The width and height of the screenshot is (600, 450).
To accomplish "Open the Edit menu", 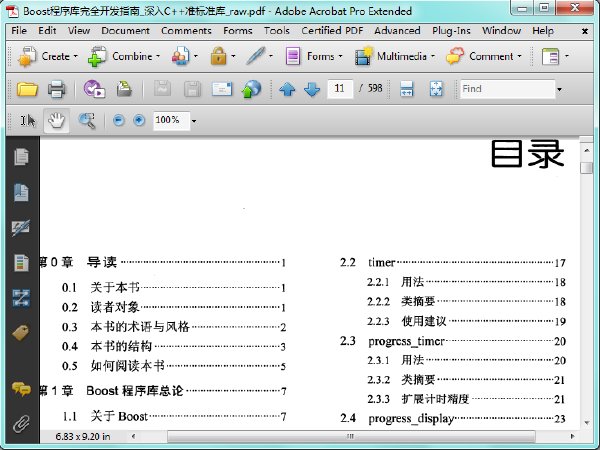I will (x=47, y=31).
